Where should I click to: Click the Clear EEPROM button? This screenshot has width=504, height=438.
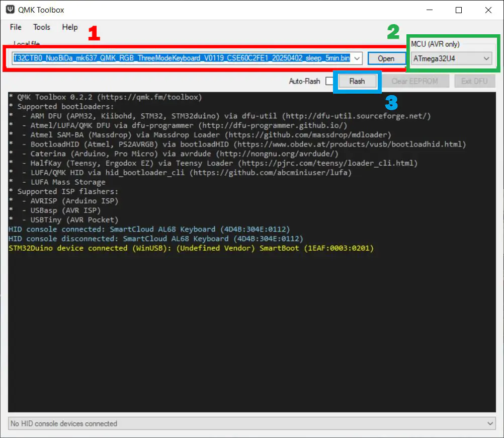tap(414, 81)
